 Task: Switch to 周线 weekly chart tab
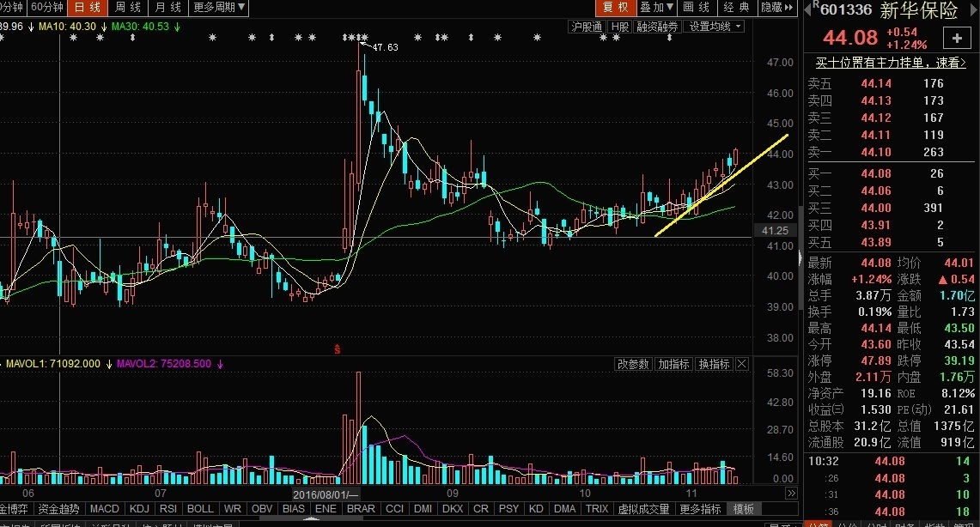(127, 8)
